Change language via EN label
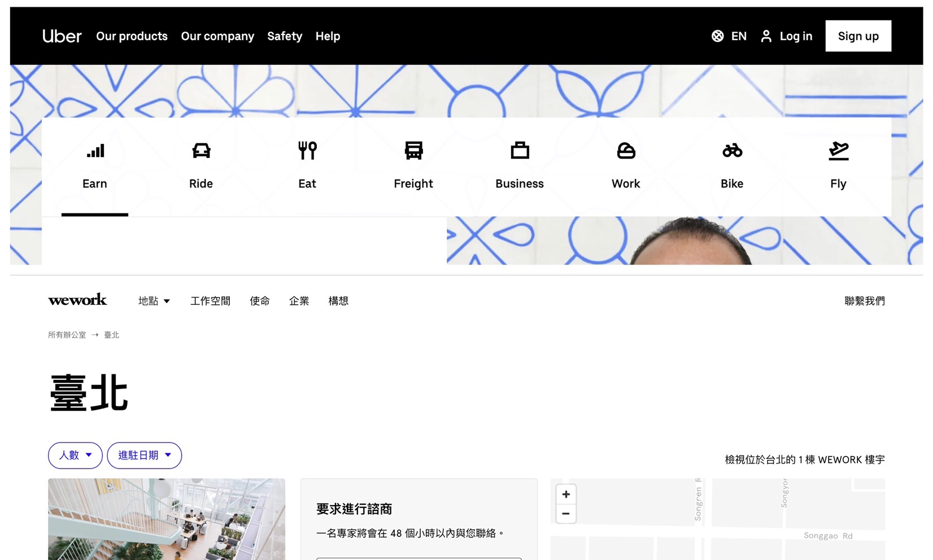The height and width of the screenshot is (560, 933). (739, 36)
